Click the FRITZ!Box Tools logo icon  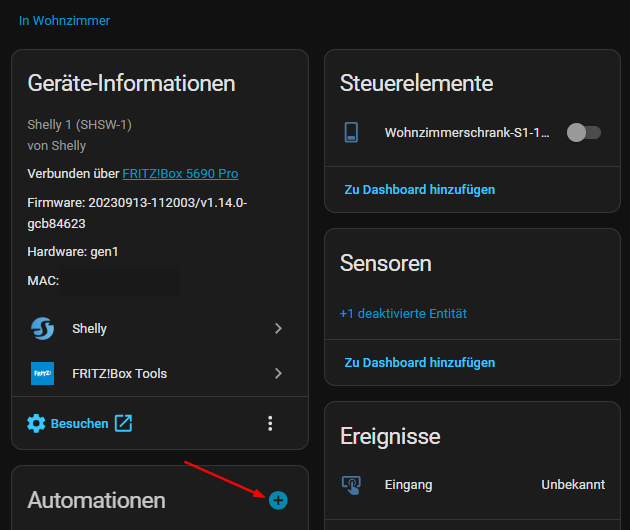(42, 373)
